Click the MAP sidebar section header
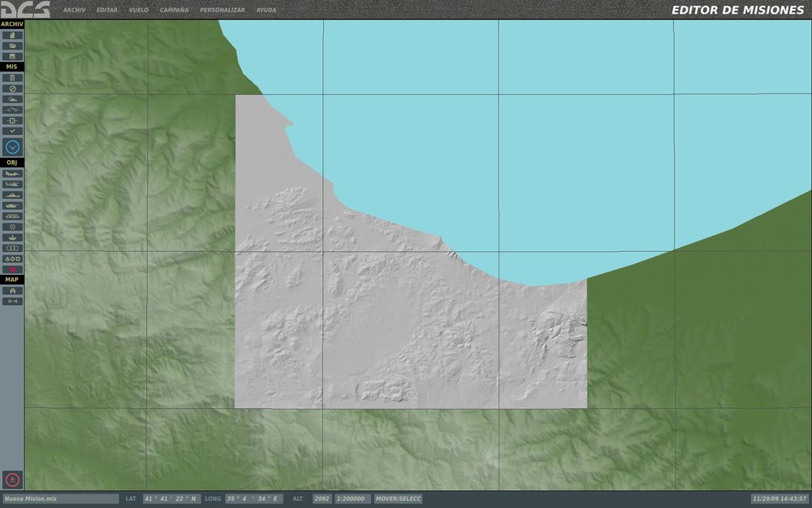Screen dimensions: 812x508 12,280
